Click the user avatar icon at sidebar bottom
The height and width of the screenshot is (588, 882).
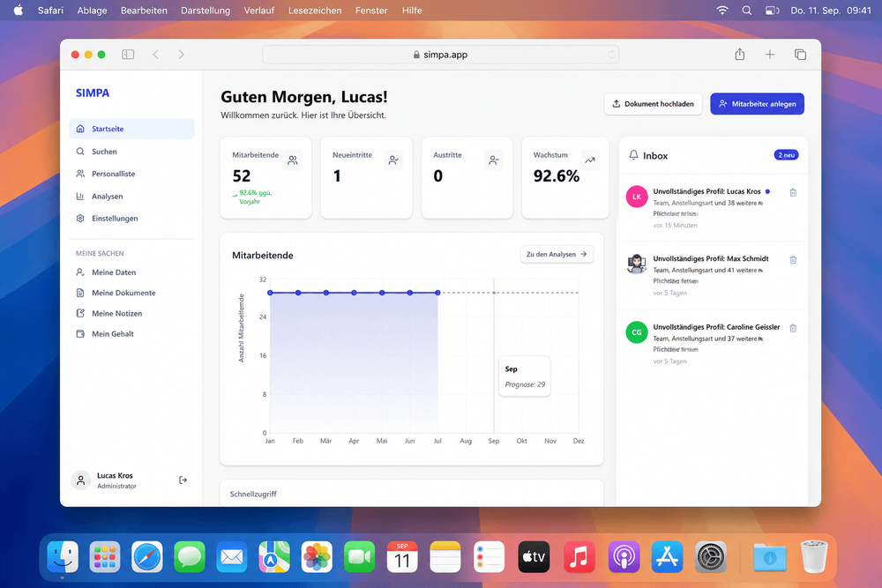click(81, 480)
